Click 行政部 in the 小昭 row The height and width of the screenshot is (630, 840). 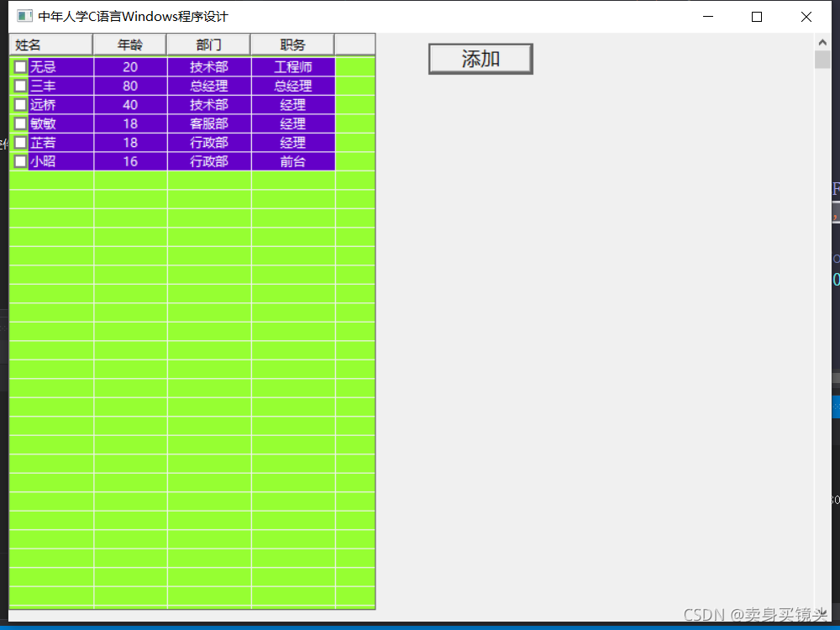209,161
